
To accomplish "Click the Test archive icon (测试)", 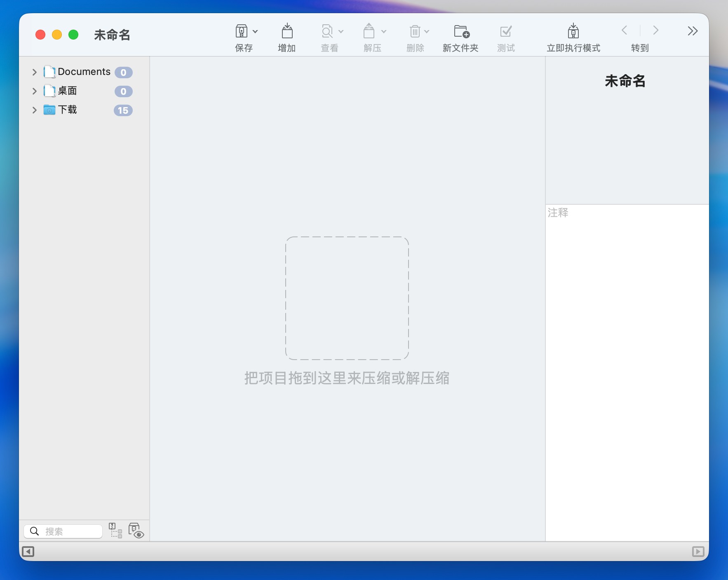I will 506,31.
